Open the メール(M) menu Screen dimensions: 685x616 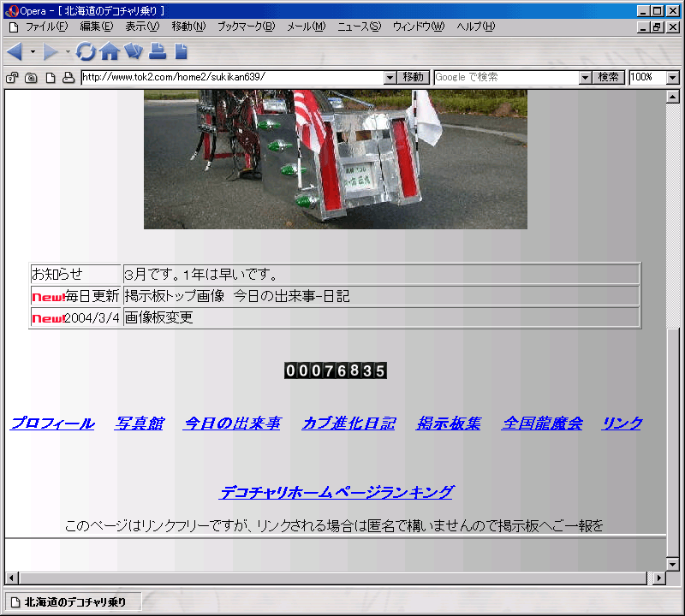(x=307, y=27)
